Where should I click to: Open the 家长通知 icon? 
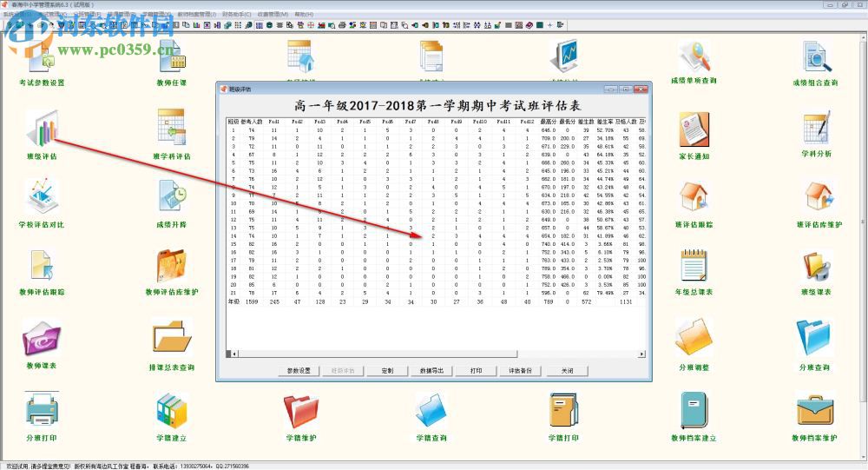point(694,129)
